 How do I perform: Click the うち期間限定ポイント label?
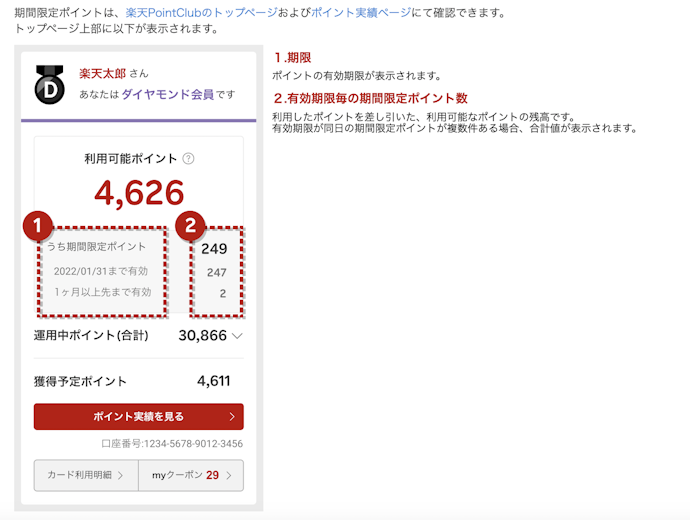point(96,246)
